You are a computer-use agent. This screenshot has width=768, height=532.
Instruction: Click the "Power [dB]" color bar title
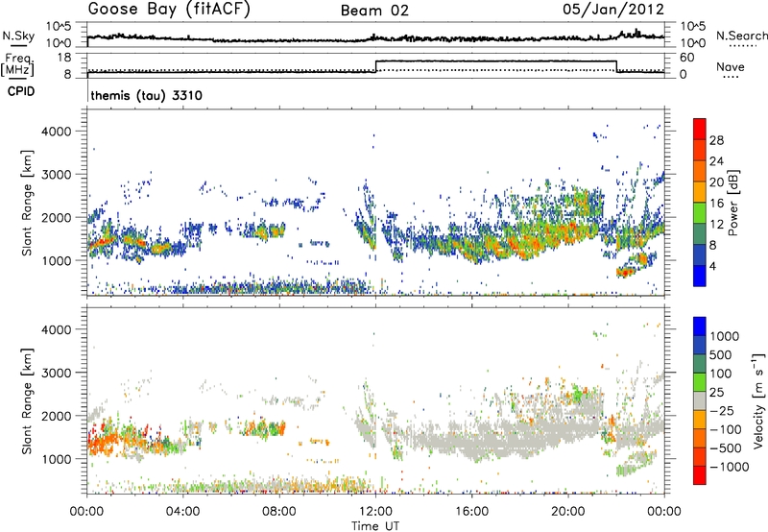(x=732, y=203)
